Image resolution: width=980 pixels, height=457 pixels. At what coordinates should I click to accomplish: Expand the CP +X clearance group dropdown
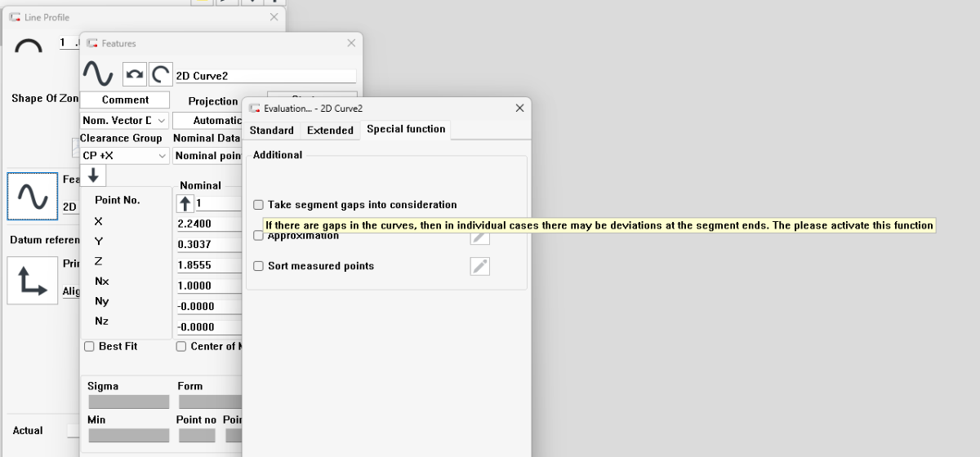click(x=124, y=156)
